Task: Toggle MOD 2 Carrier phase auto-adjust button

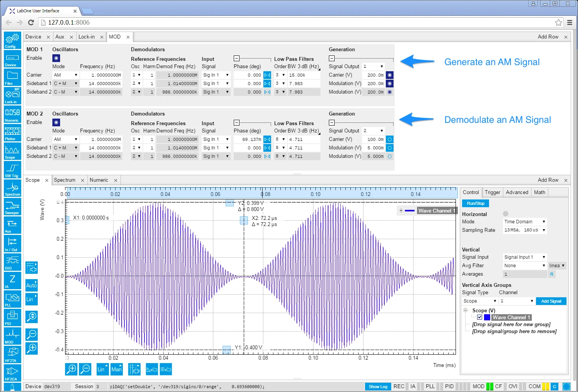Action: (x=267, y=139)
